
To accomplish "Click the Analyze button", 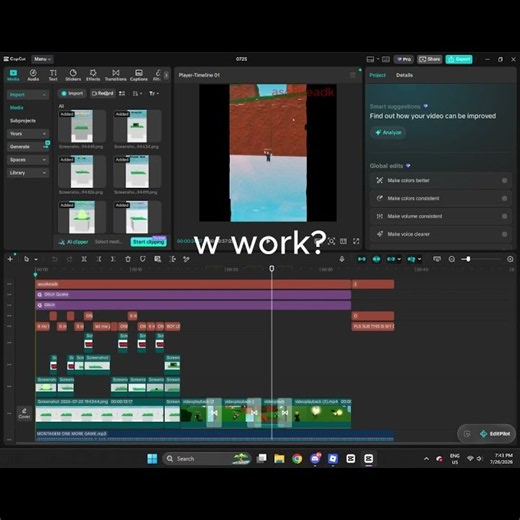I will point(388,133).
